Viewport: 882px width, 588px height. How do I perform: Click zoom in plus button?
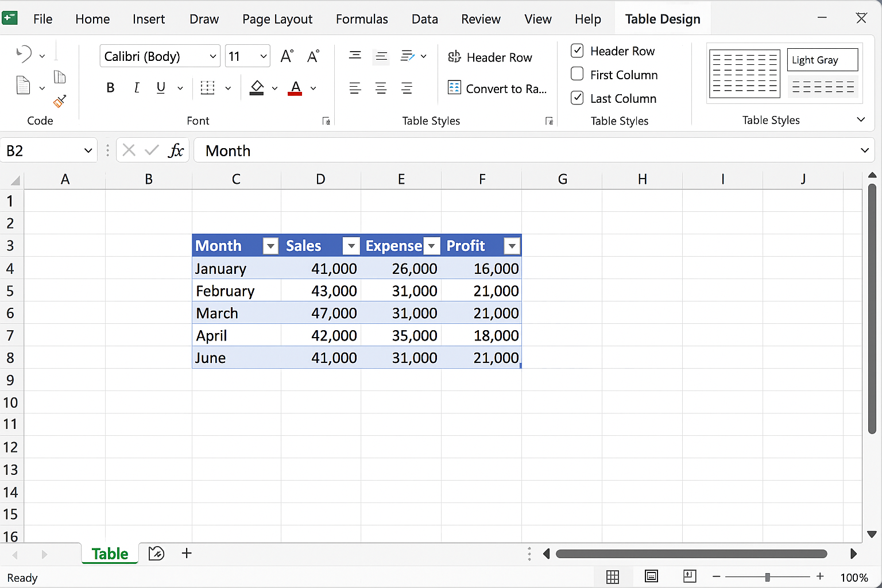tap(820, 577)
